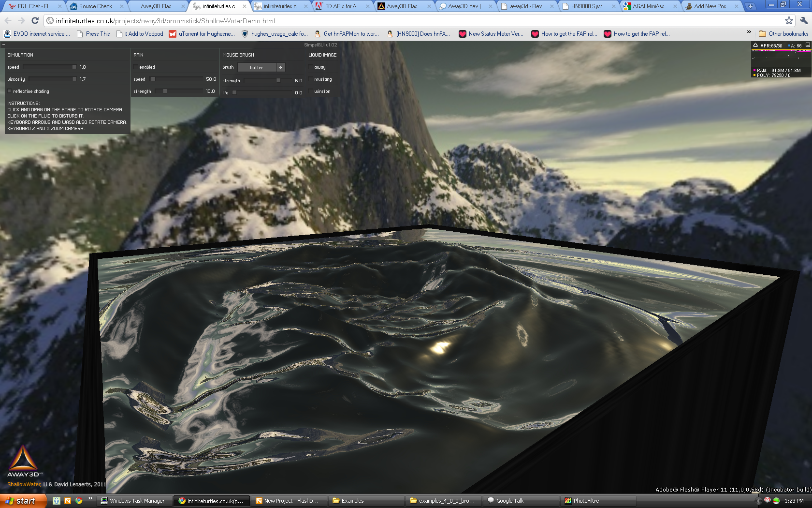Click the ShallowWater credit link
This screenshot has width=812, height=508.
24,484
